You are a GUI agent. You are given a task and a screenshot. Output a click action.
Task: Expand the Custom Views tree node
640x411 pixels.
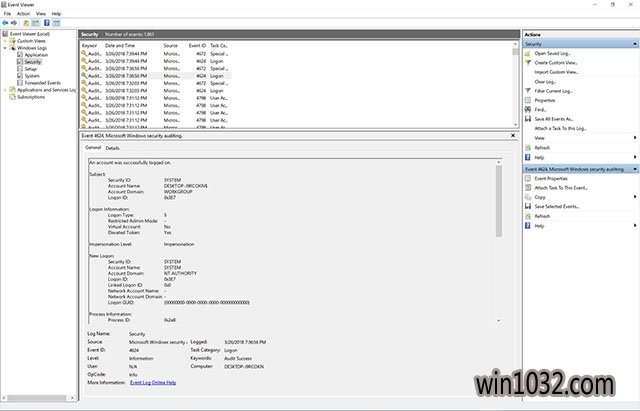point(4,40)
